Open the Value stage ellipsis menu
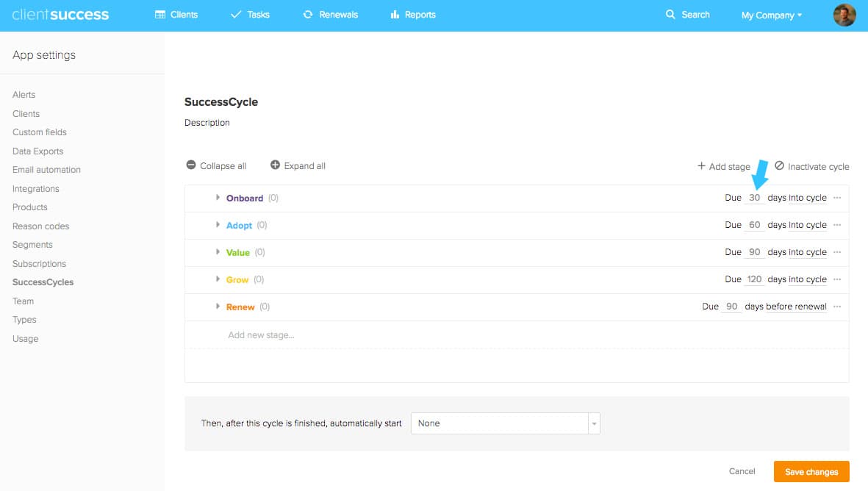The width and height of the screenshot is (868, 491). pos(837,252)
